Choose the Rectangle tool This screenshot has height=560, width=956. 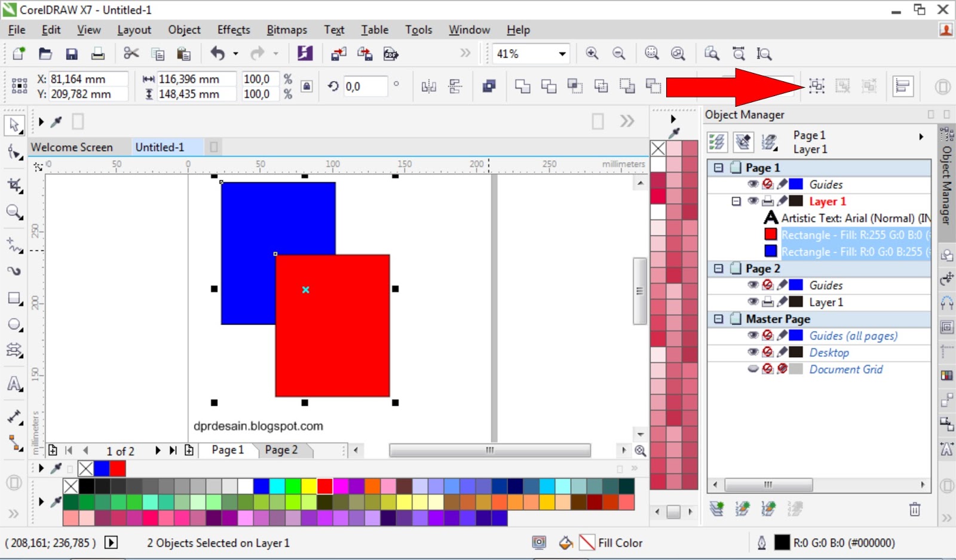click(14, 298)
